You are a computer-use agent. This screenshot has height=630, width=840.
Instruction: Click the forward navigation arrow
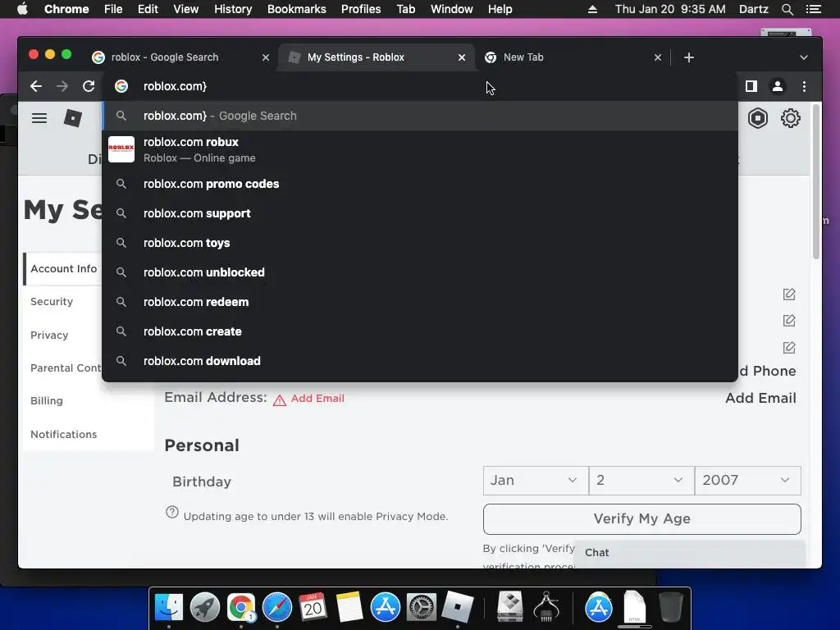[62, 86]
